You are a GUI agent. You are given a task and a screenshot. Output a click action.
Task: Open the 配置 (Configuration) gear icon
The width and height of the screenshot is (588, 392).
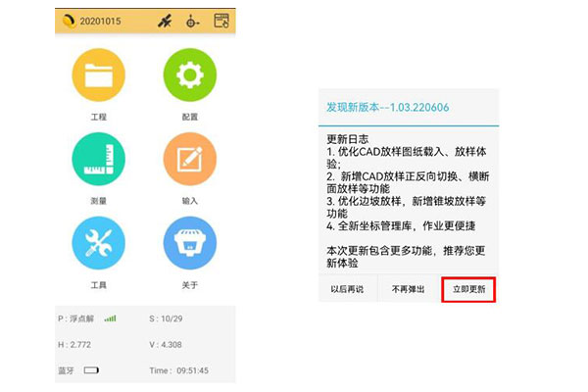click(189, 75)
